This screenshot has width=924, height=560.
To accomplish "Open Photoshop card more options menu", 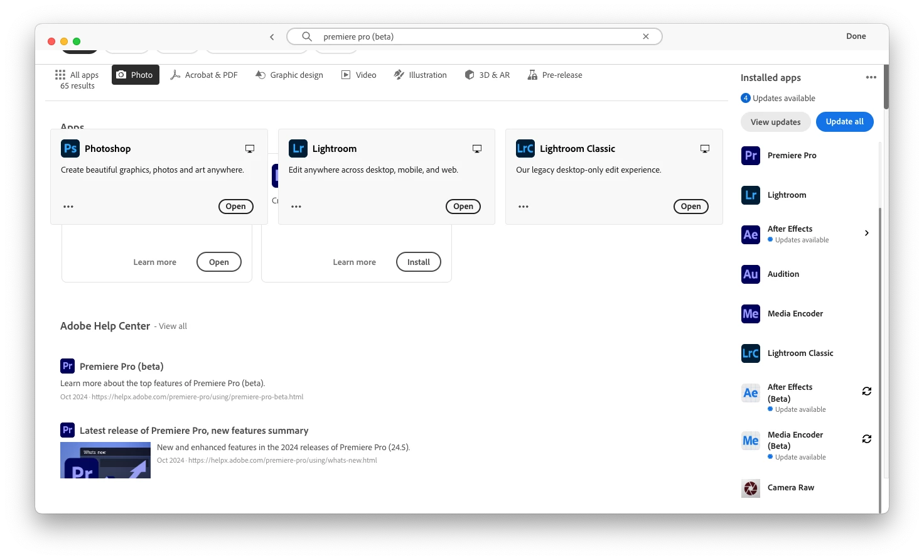I will click(x=68, y=207).
